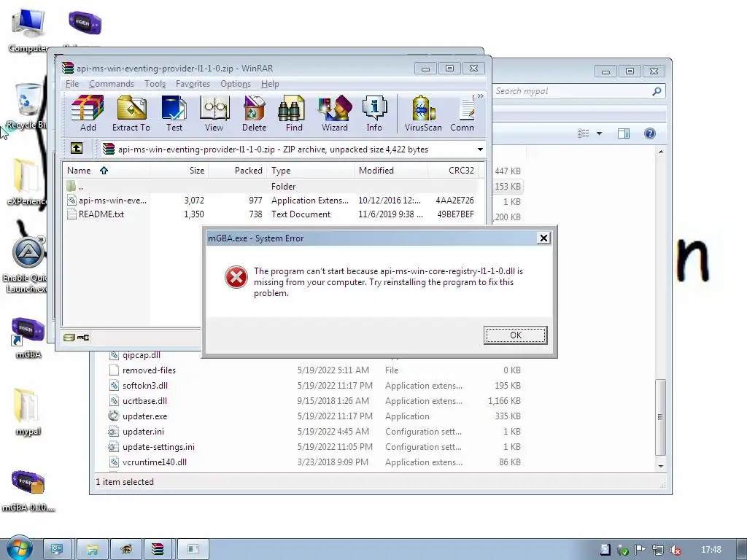This screenshot has width=747, height=560.
Task: Click the Explorer scrollbar down arrow
Action: (x=660, y=466)
